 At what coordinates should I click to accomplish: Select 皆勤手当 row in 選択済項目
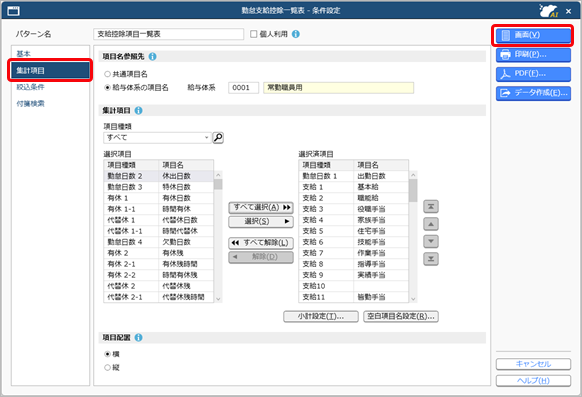(353, 297)
